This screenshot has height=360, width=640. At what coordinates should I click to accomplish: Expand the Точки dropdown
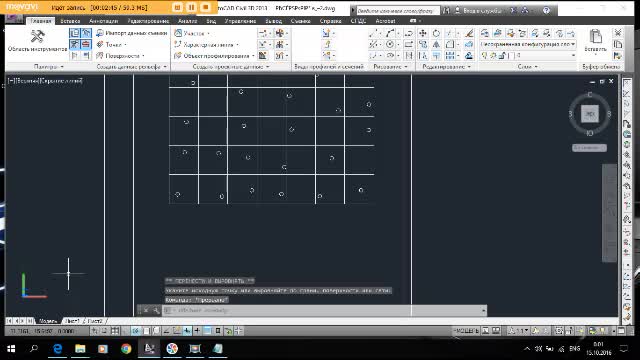[111, 44]
